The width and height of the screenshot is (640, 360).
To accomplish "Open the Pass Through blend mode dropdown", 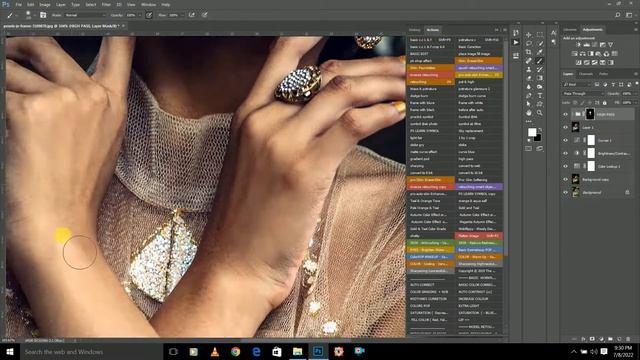I will click(583, 93).
